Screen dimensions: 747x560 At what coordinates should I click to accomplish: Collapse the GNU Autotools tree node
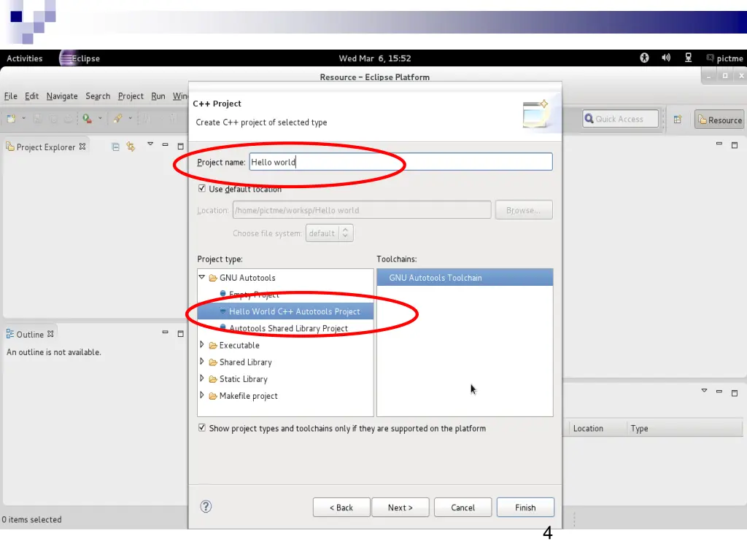(x=202, y=277)
